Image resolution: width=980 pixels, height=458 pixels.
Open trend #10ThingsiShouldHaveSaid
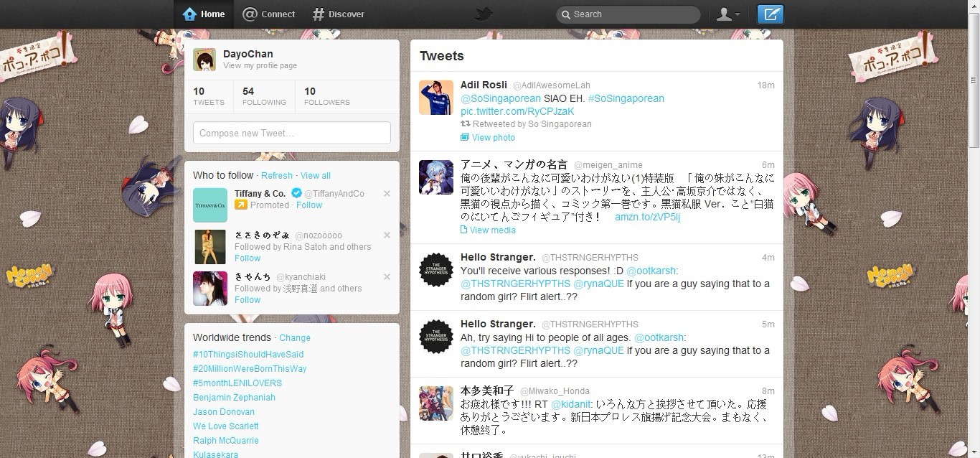[248, 355]
